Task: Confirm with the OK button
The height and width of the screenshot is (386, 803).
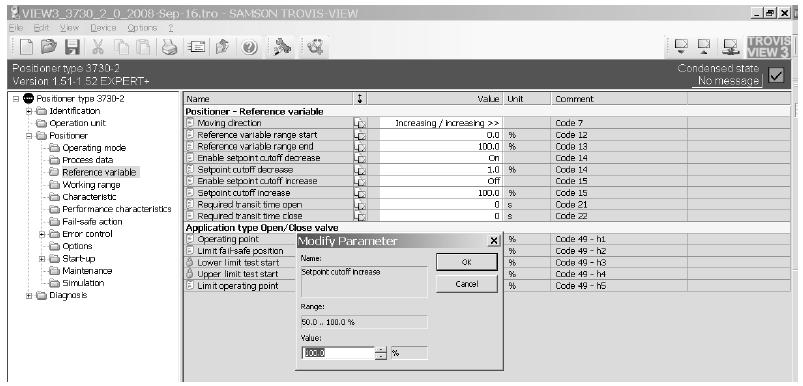Action: pyautogui.click(x=467, y=262)
